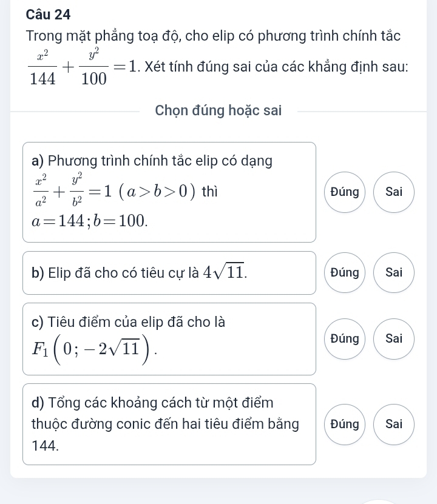437x504 pixels.
Task: Pick Đúng for statement d on conic distances
Action: (344, 424)
